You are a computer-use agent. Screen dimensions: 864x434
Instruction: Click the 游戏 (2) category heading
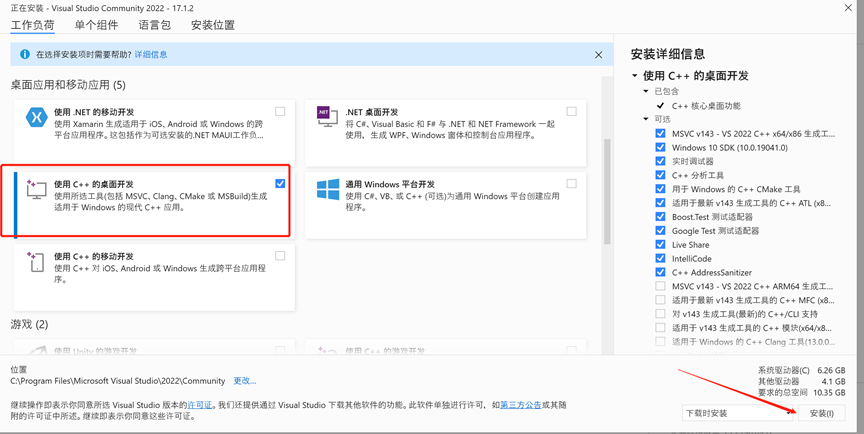point(29,324)
